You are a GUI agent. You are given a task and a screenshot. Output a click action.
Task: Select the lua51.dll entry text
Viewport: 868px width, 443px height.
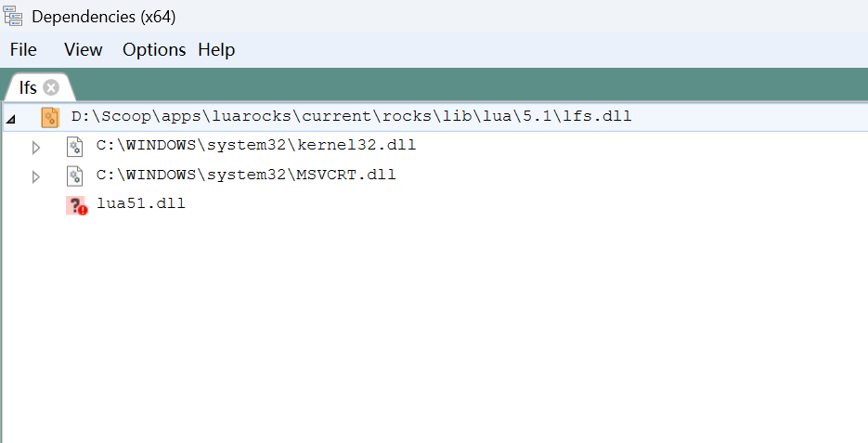pyautogui.click(x=141, y=203)
